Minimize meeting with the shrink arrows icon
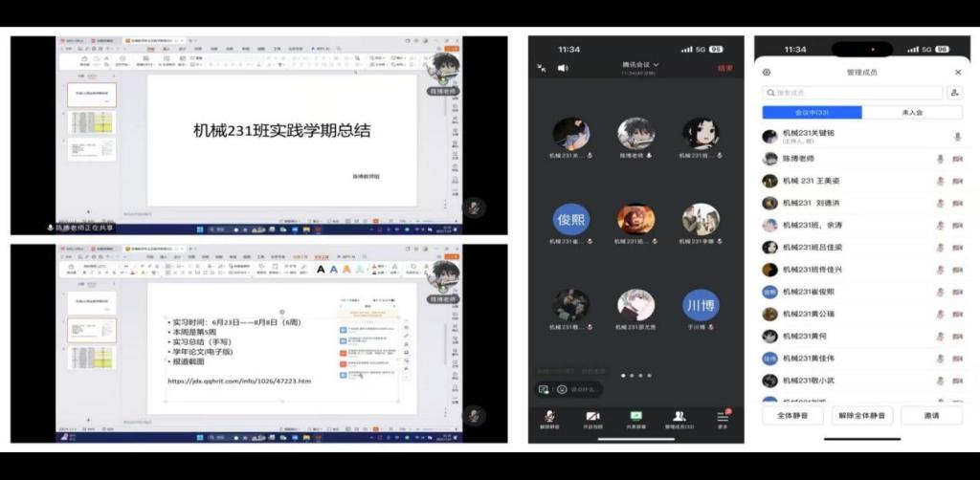 pos(542,68)
